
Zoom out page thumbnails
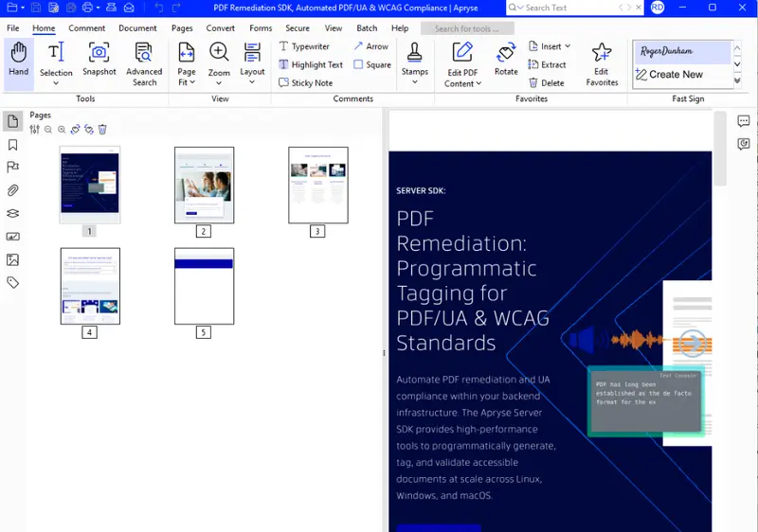pos(48,130)
